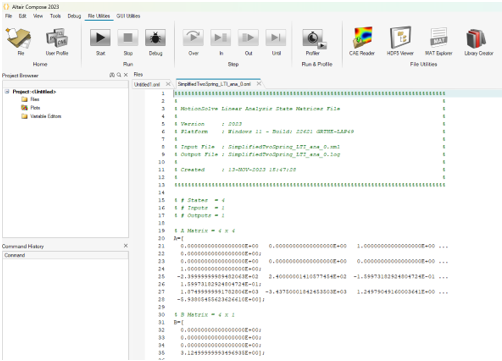Image resolution: width=502 pixels, height=361 pixels.
Task: Select the Plots item in project tree
Action: 35,108
